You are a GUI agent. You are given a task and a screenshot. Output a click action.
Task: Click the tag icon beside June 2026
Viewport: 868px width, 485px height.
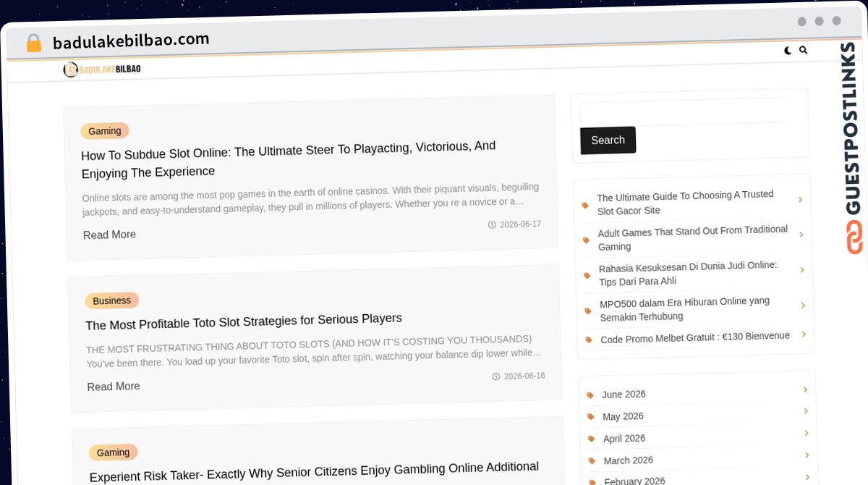[x=590, y=395]
